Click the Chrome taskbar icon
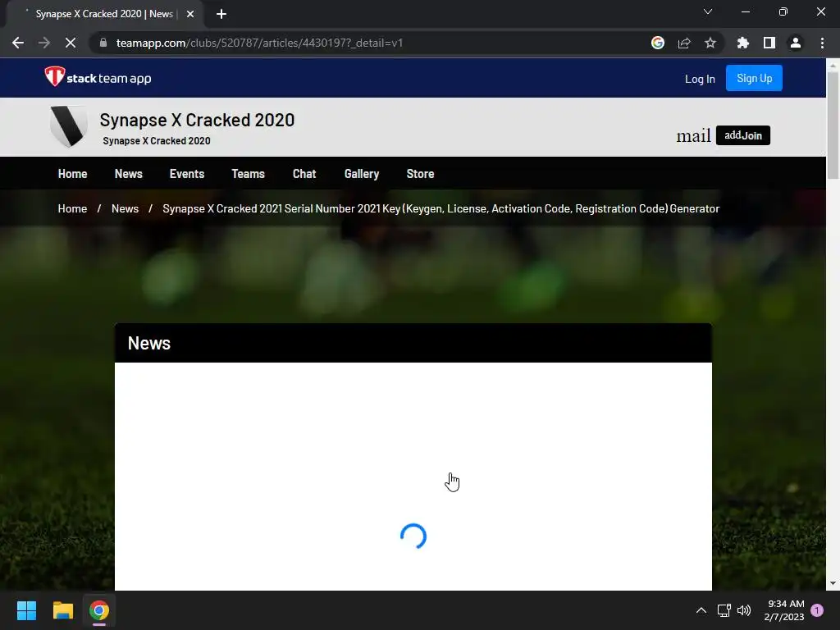The height and width of the screenshot is (630, 840). 99,610
